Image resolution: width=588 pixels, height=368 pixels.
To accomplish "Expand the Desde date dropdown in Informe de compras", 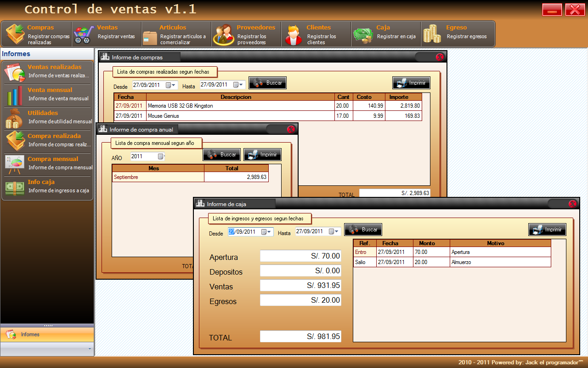I will (x=173, y=85).
